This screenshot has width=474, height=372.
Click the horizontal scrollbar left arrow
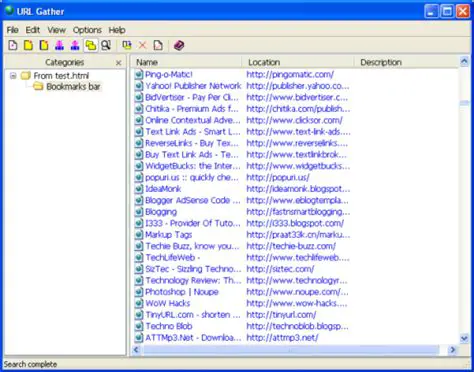pyautogui.click(x=136, y=350)
